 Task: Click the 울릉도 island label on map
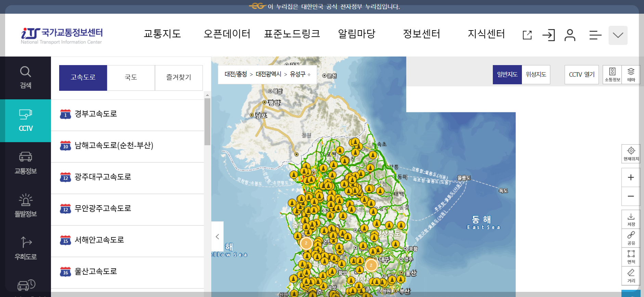(464, 178)
